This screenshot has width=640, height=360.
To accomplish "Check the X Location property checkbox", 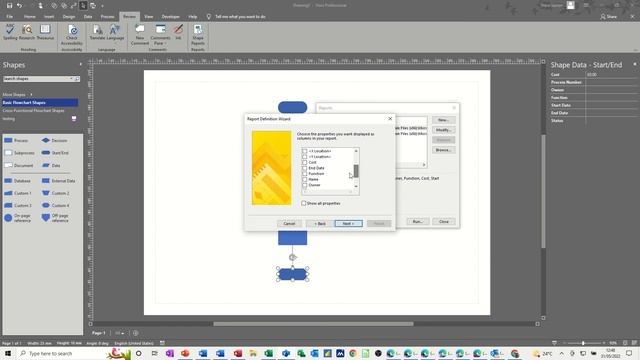I will (304, 151).
